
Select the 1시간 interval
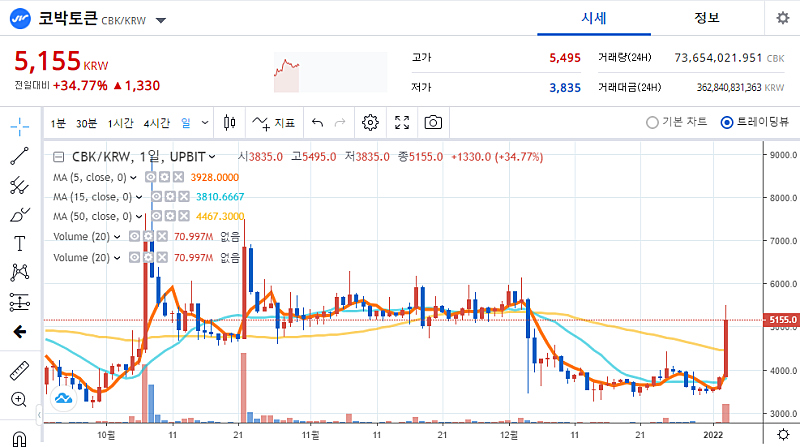[x=120, y=123]
